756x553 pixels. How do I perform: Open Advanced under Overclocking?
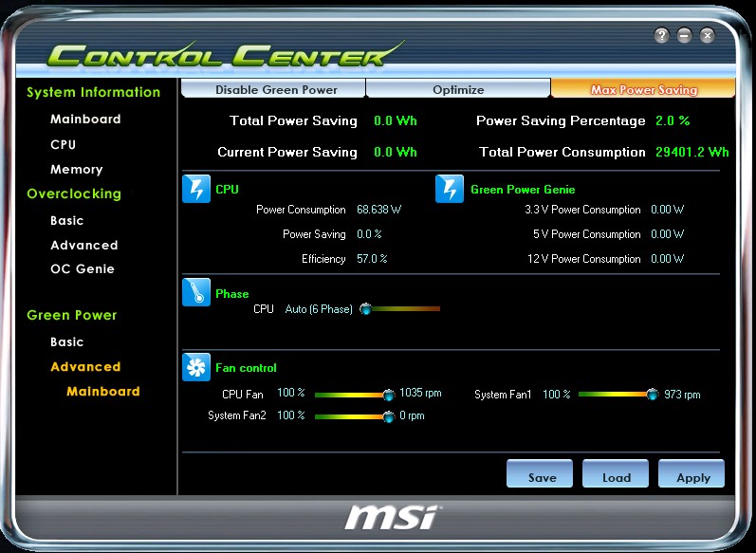pyautogui.click(x=83, y=245)
